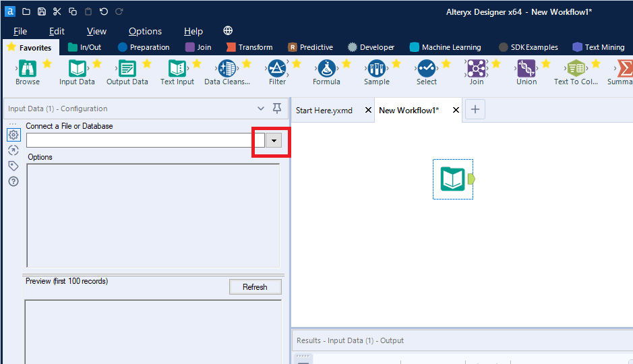Switch to the Developer tool category
The height and width of the screenshot is (364, 633).
click(x=371, y=47)
